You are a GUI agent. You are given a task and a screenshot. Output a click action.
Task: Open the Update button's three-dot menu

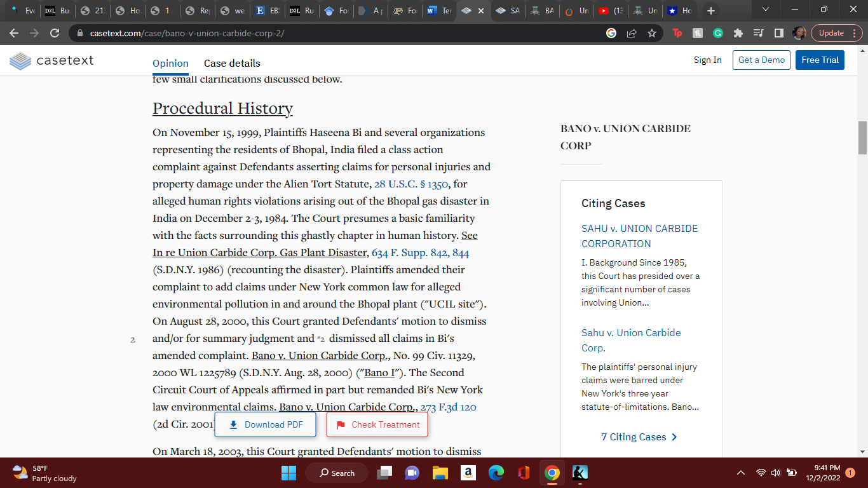[853, 33]
